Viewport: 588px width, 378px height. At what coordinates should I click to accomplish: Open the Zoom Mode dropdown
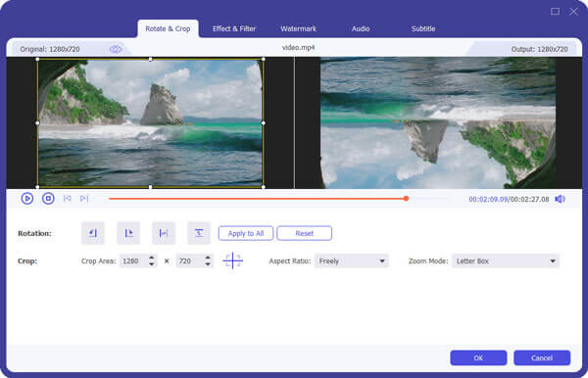[506, 261]
